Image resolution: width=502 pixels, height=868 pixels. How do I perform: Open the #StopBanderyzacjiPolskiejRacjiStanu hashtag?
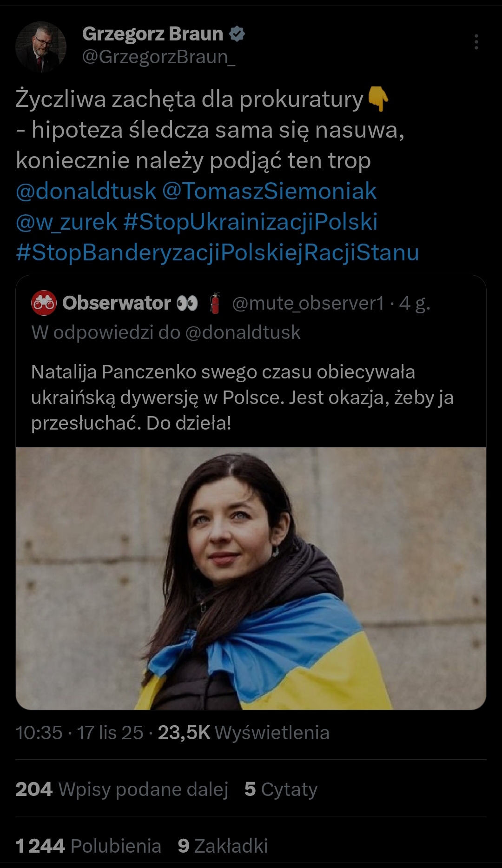pos(218,252)
